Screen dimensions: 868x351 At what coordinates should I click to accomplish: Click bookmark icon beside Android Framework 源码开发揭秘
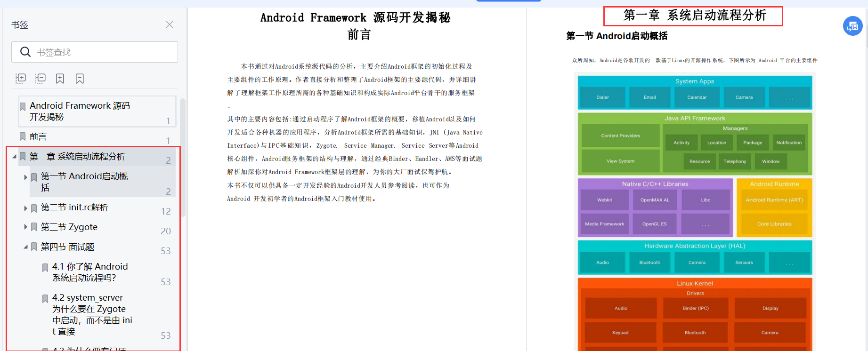coord(23,107)
